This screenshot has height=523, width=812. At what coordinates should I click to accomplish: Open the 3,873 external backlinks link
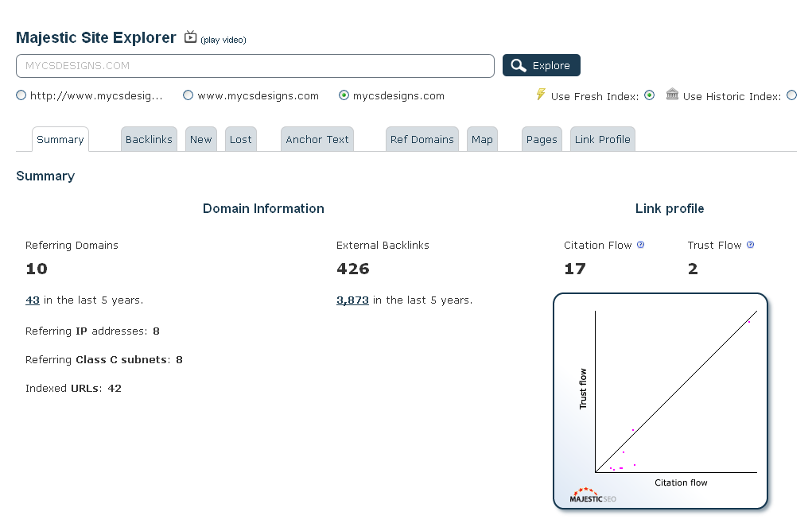[x=352, y=300]
